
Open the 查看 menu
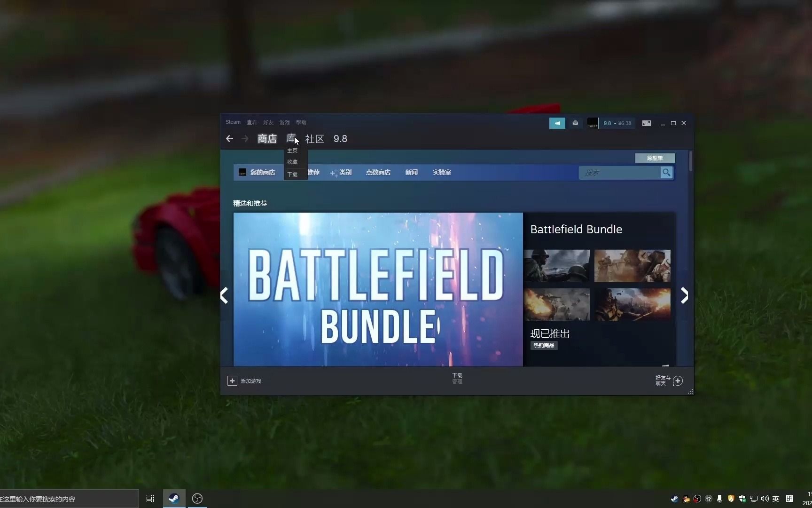click(252, 122)
